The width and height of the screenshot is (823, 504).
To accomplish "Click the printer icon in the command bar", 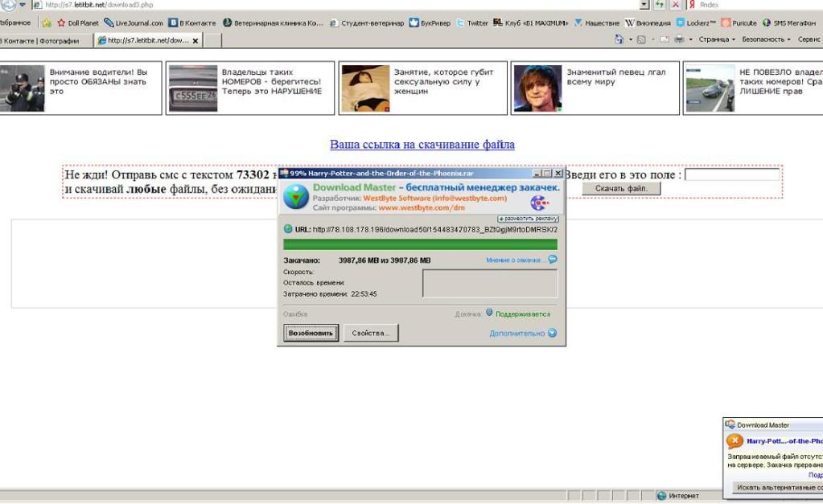I will pos(679,39).
